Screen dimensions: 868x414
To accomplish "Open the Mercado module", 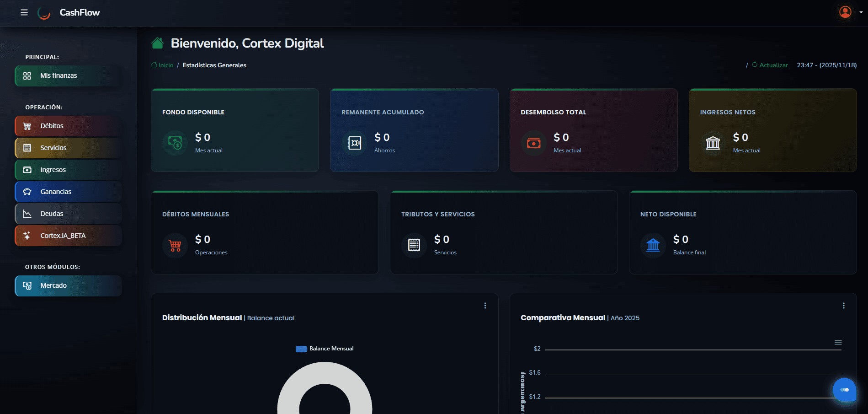I will [68, 285].
